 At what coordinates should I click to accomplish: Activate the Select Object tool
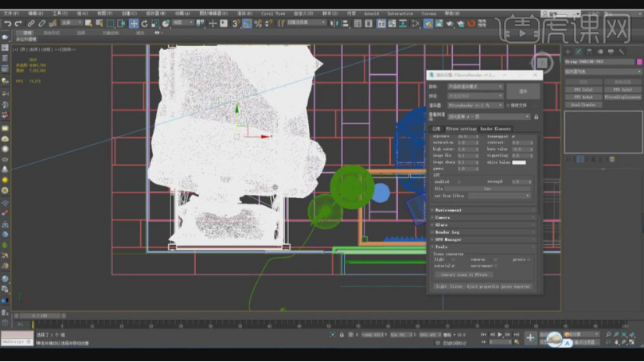(88, 23)
